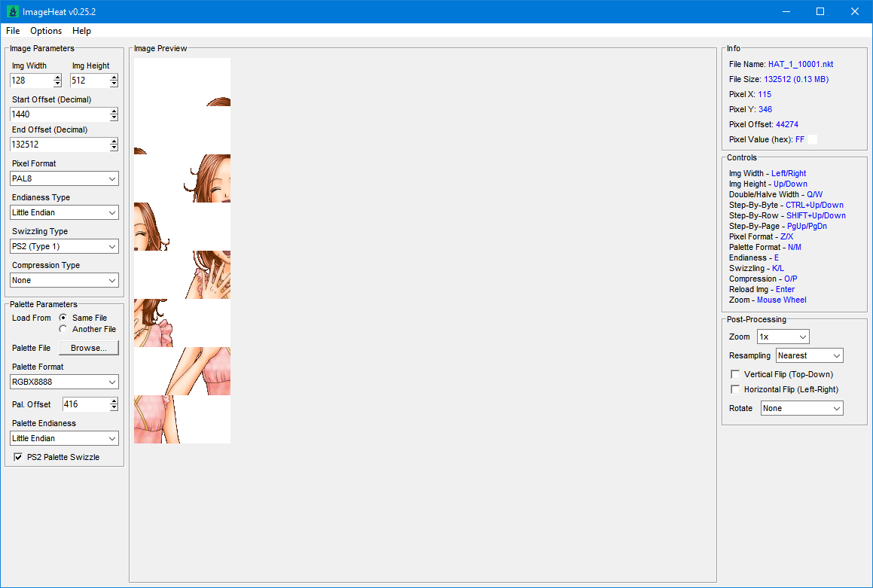This screenshot has width=873, height=588.
Task: Increment the Start Offset spinner
Action: [114, 111]
